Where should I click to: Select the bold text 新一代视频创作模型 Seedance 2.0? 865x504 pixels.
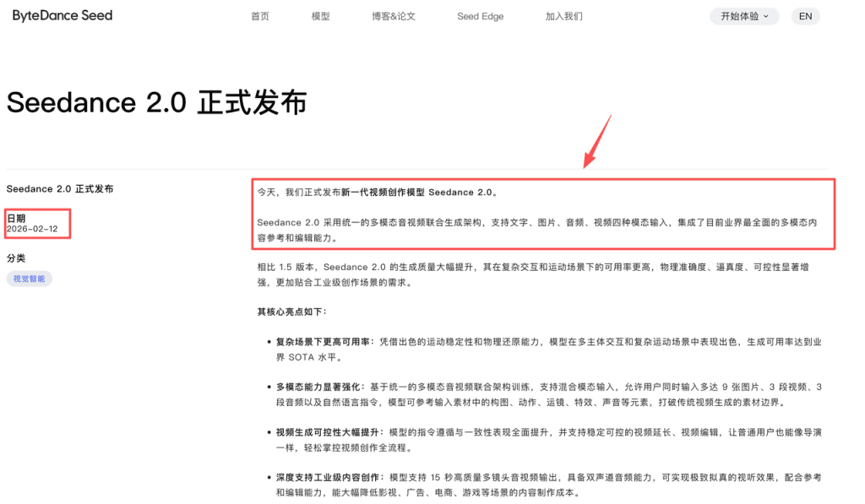(x=416, y=192)
